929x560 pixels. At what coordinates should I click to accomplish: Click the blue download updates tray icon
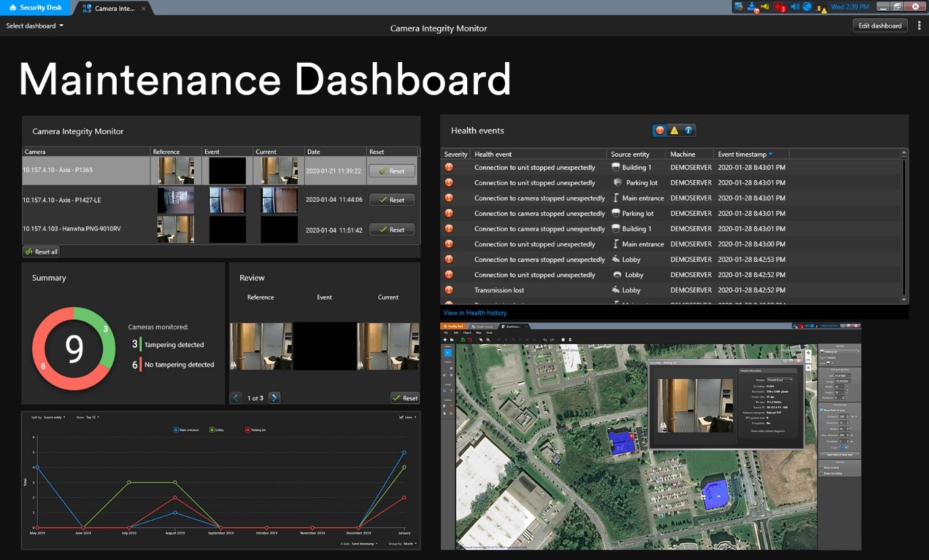point(752,7)
